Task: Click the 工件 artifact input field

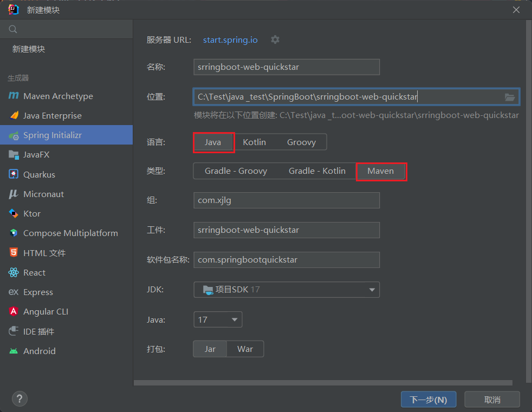Action: (287, 230)
